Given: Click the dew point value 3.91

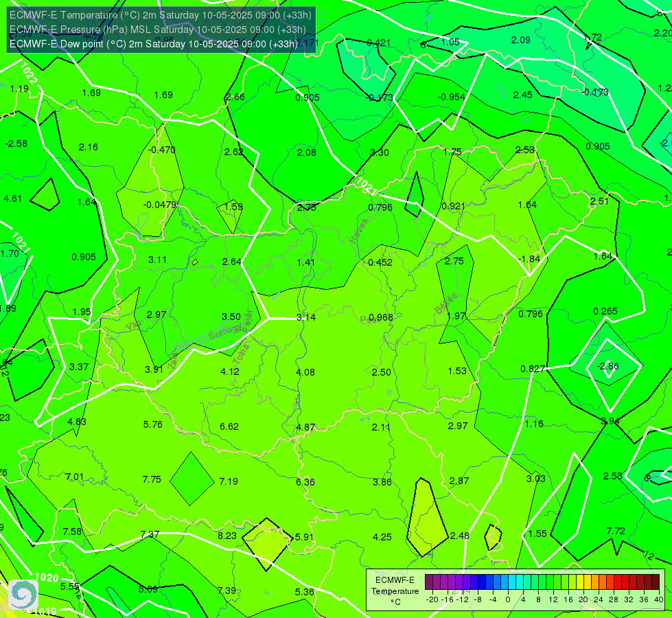Looking at the screenshot, I should 154,369.
